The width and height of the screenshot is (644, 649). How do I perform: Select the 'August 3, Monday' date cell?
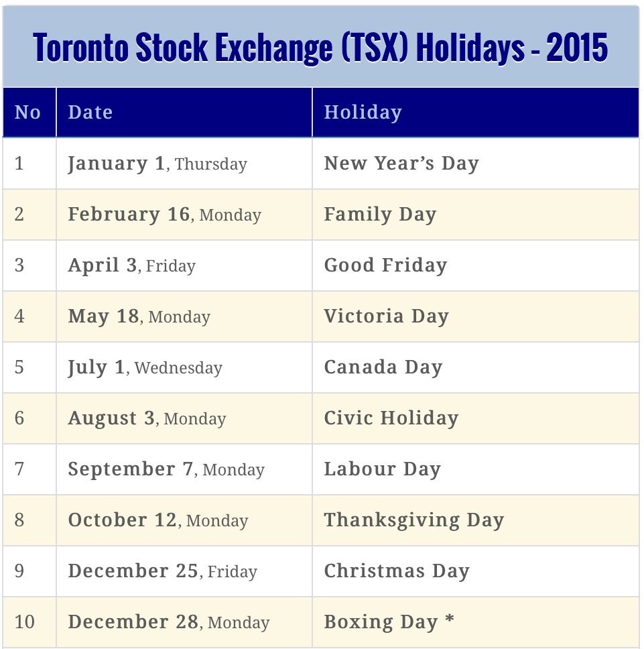[147, 418]
